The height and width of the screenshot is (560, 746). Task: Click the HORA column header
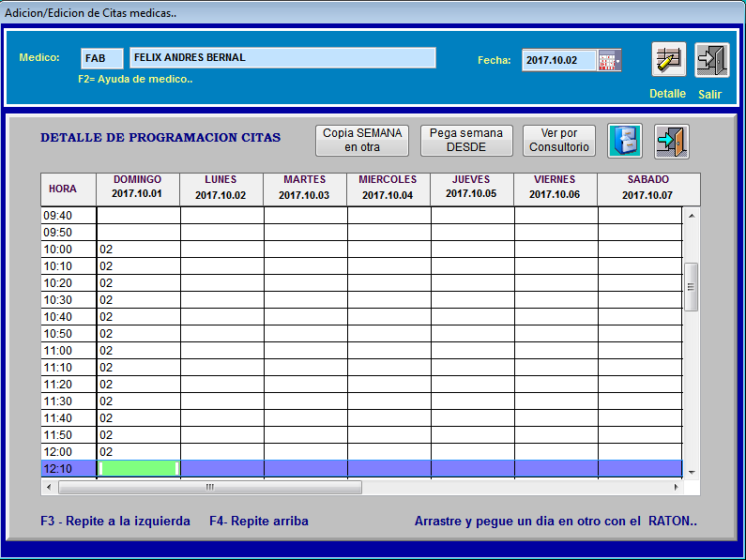69,189
